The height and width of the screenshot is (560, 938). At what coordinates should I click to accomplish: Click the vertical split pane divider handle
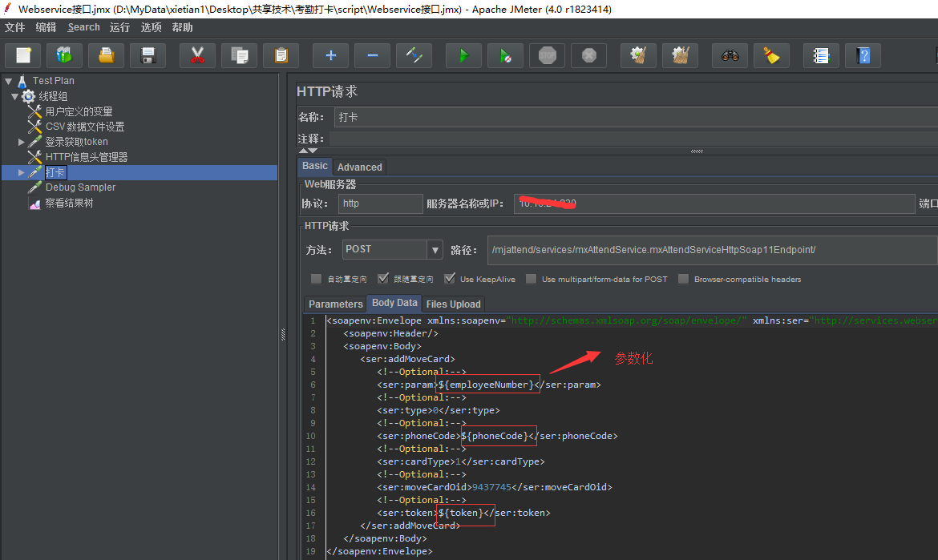pyautogui.click(x=283, y=335)
